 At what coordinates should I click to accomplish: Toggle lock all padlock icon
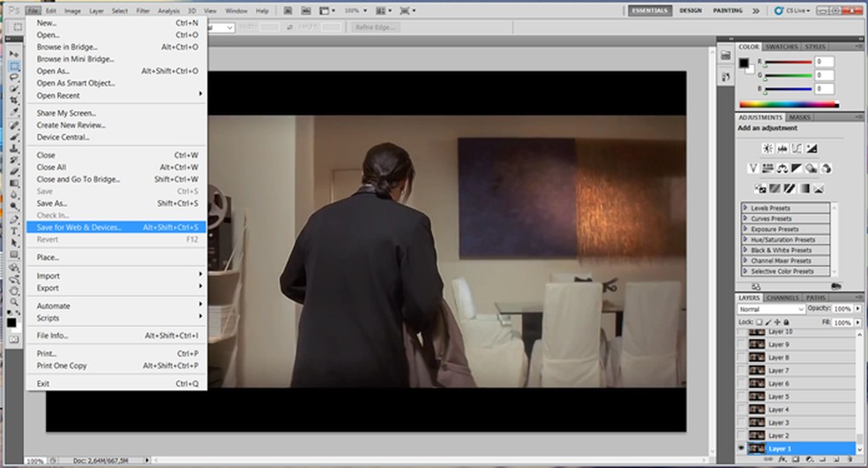786,322
